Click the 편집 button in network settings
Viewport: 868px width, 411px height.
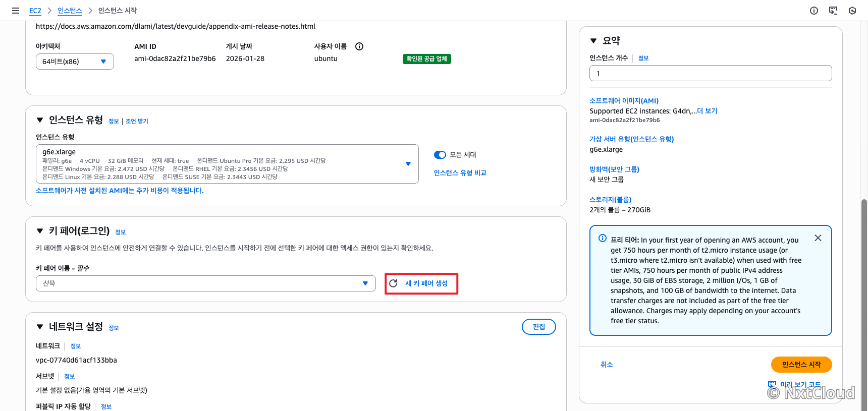click(539, 327)
